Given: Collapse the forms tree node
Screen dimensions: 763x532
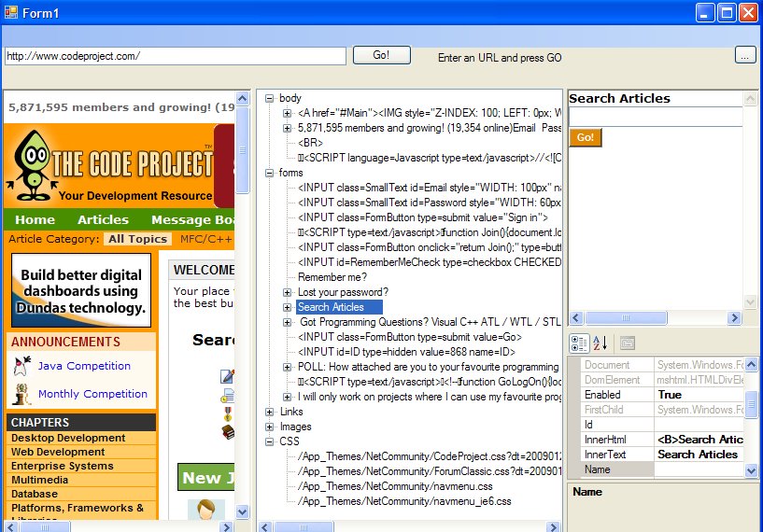Looking at the screenshot, I should (x=269, y=173).
